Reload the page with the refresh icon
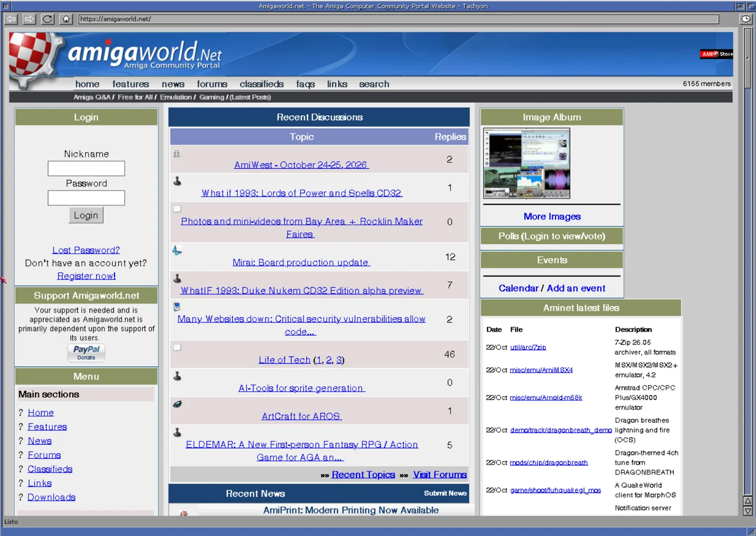This screenshot has width=756, height=536. coord(48,19)
